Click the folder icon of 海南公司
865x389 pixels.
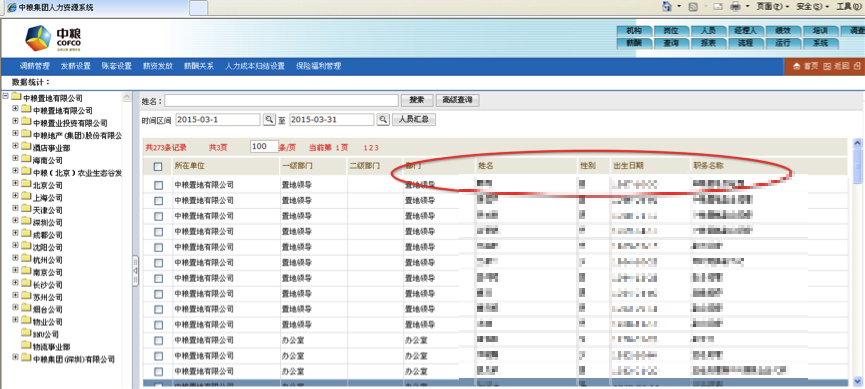click(26, 159)
